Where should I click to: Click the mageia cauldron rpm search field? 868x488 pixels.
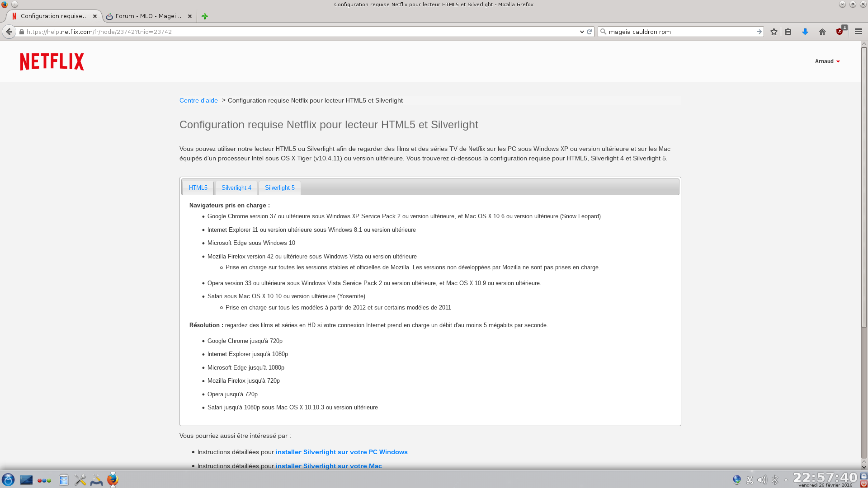tap(681, 32)
